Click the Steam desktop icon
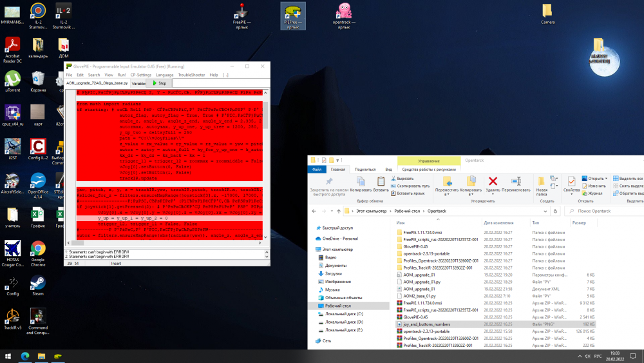The image size is (644, 363). (38, 282)
